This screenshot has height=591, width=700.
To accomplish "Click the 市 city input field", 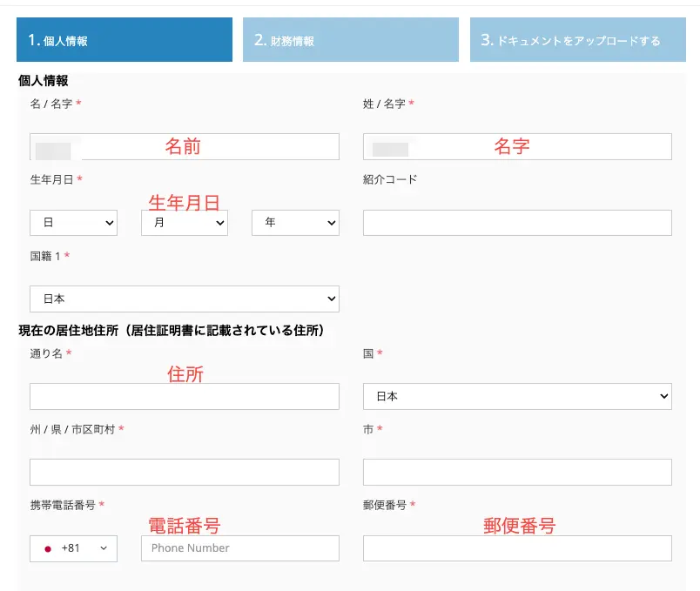I will [516, 472].
